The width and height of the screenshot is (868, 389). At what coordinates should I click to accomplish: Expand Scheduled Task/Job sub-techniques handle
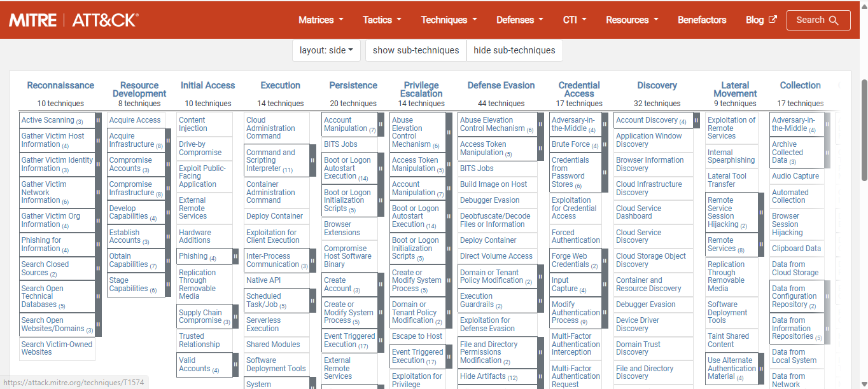[312, 301]
